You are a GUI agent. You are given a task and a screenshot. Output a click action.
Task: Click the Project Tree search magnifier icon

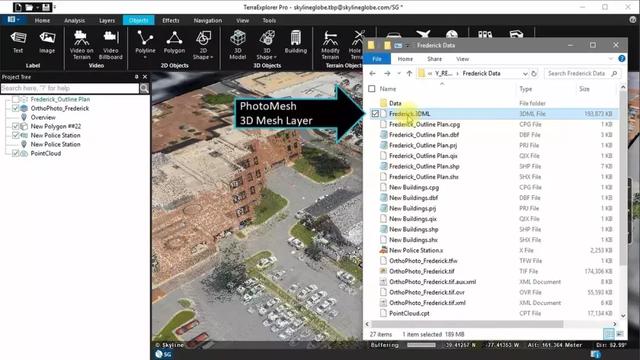click(144, 88)
